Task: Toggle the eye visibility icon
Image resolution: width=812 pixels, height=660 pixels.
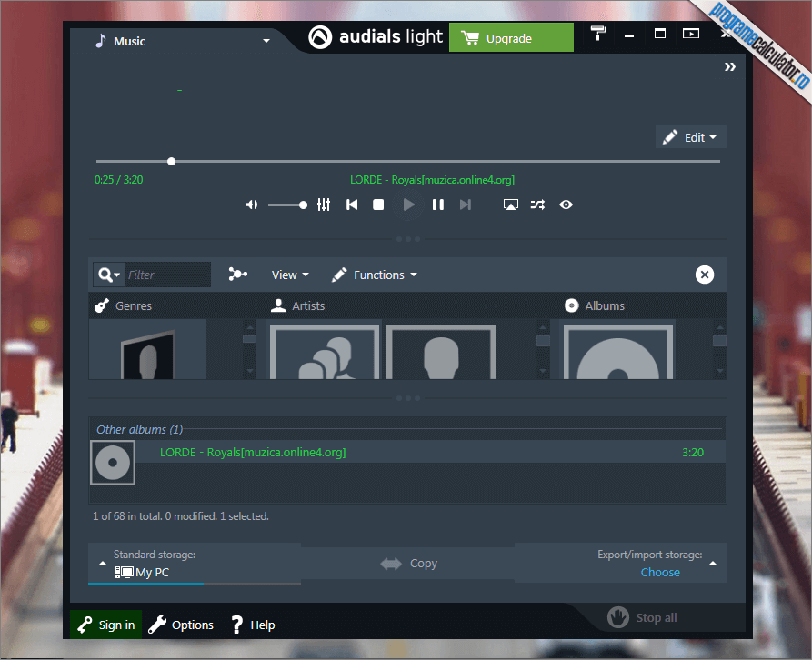Action: pos(566,205)
